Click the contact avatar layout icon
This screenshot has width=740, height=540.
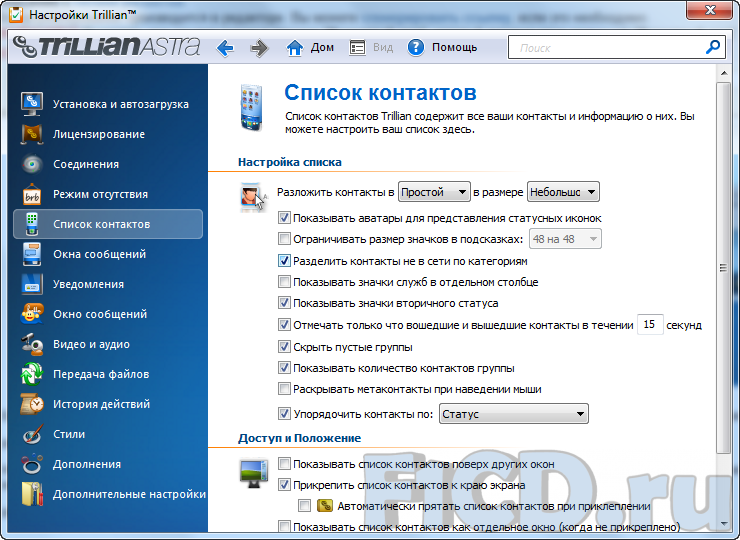coord(253,197)
